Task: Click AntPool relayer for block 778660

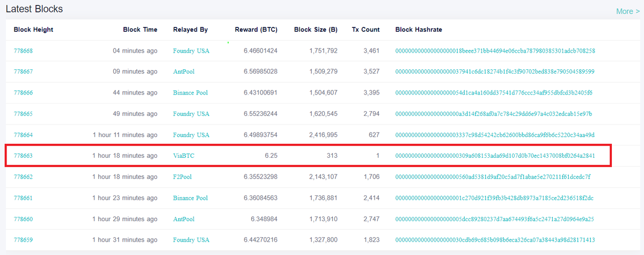Action: coord(184,219)
